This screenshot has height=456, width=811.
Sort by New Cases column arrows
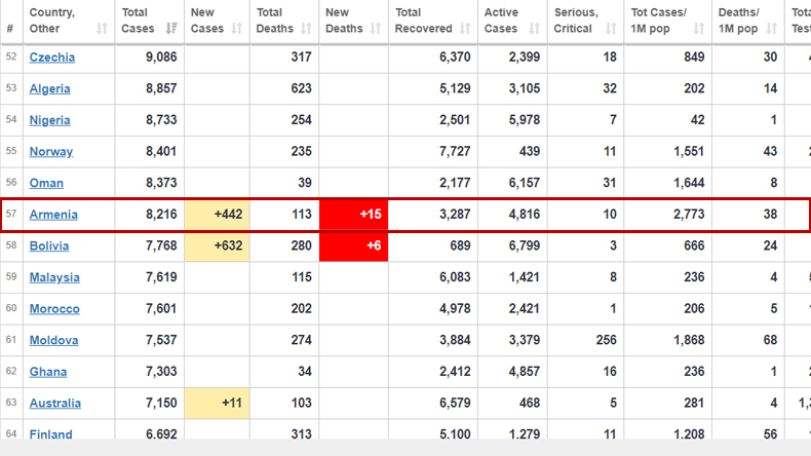pos(237,28)
